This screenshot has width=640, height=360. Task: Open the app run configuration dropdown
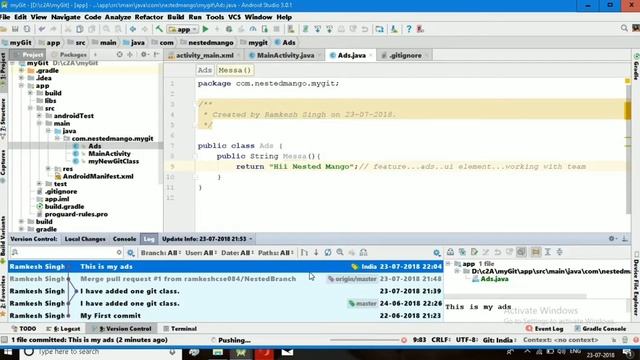[183, 29]
